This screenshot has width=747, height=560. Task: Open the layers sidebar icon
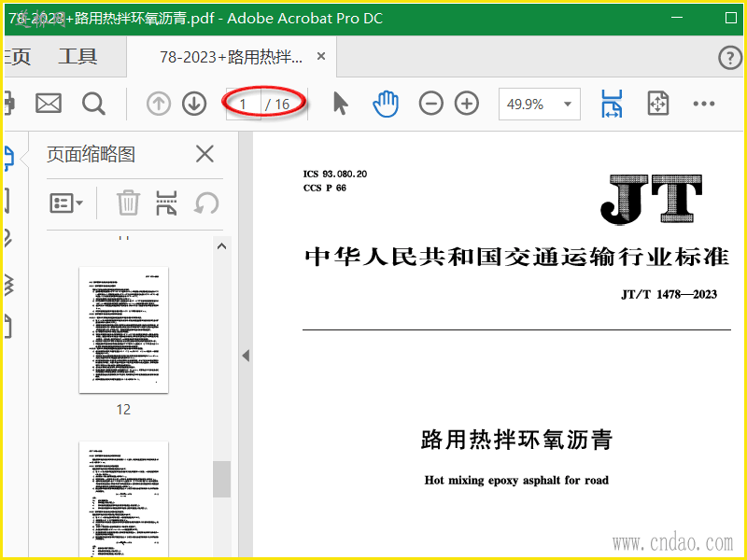pyautogui.click(x=8, y=285)
